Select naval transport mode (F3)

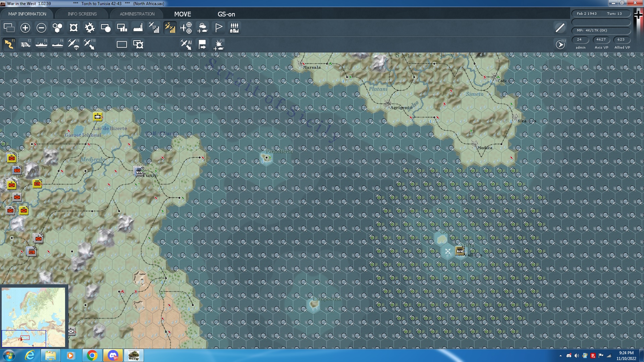pyautogui.click(x=42, y=44)
